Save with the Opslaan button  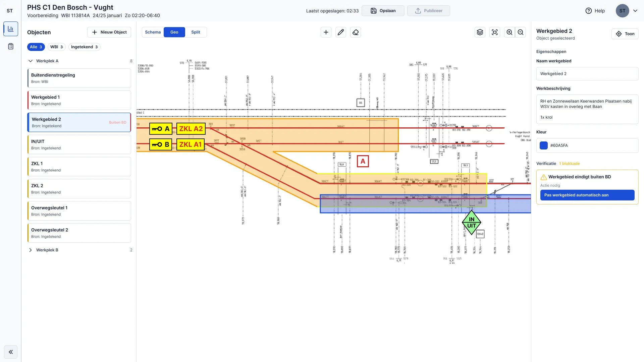point(383,11)
